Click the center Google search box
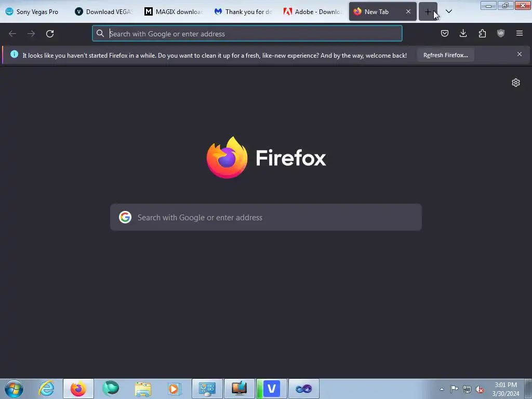This screenshot has width=532, height=399. (266, 217)
